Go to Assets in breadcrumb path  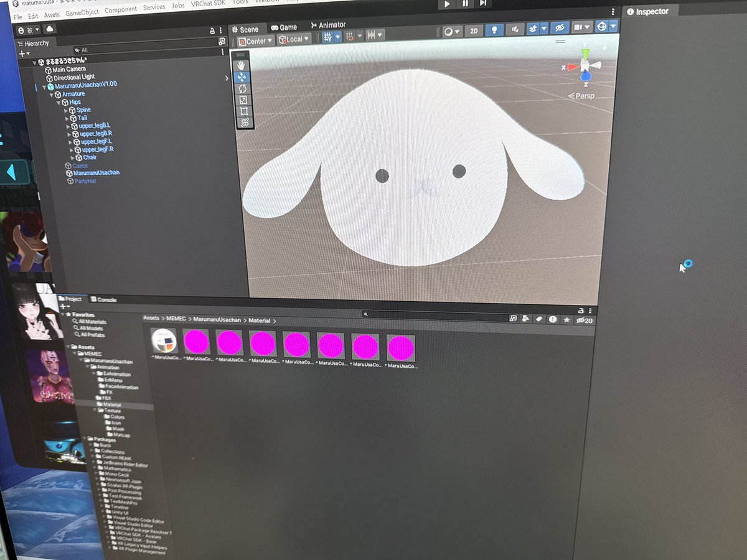pos(151,318)
